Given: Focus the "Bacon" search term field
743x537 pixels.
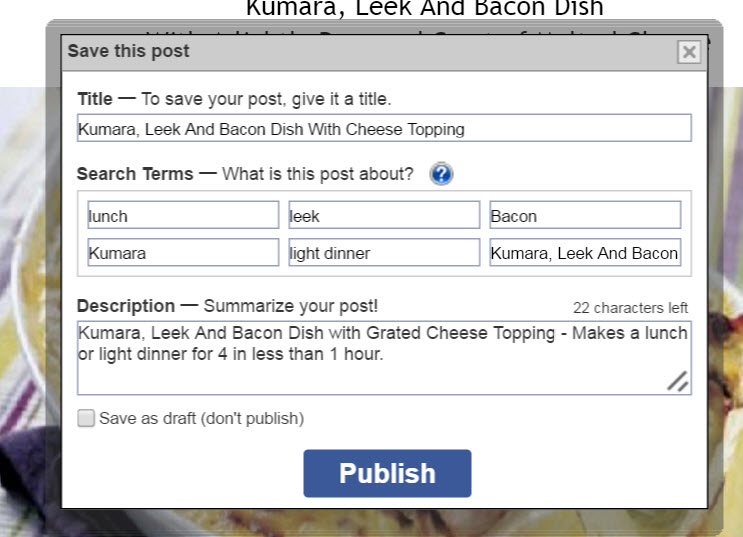Looking at the screenshot, I should pos(585,216).
